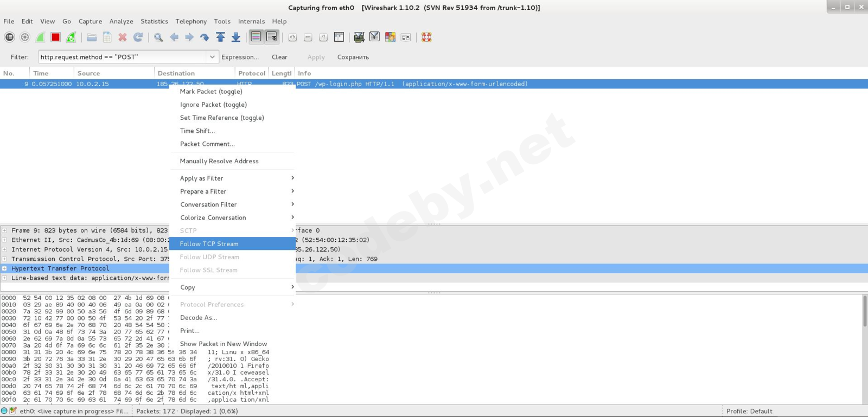The image size is (868, 417).
Task: Click inside the display filter field
Action: pos(122,57)
